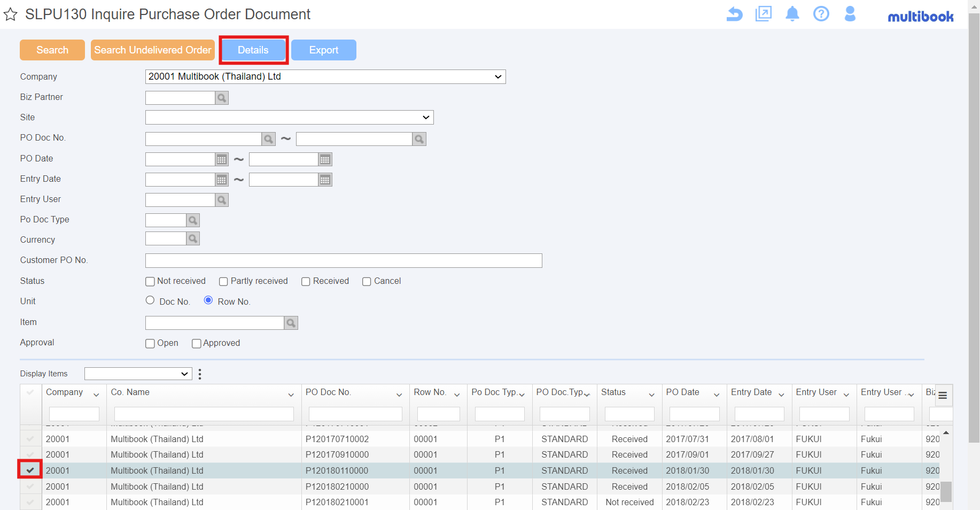Click the Export button
The image size is (980, 510).
324,50
